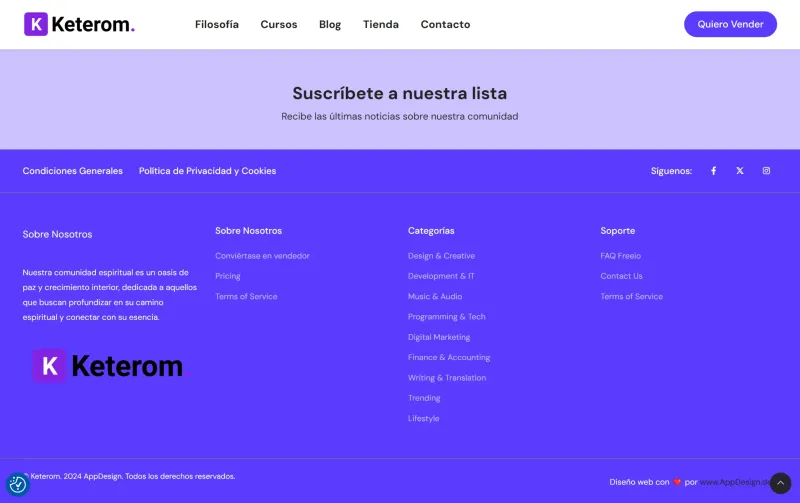Open Política de Privacidad y Cookies link
Screen dimensions: 800x503
click(207, 171)
